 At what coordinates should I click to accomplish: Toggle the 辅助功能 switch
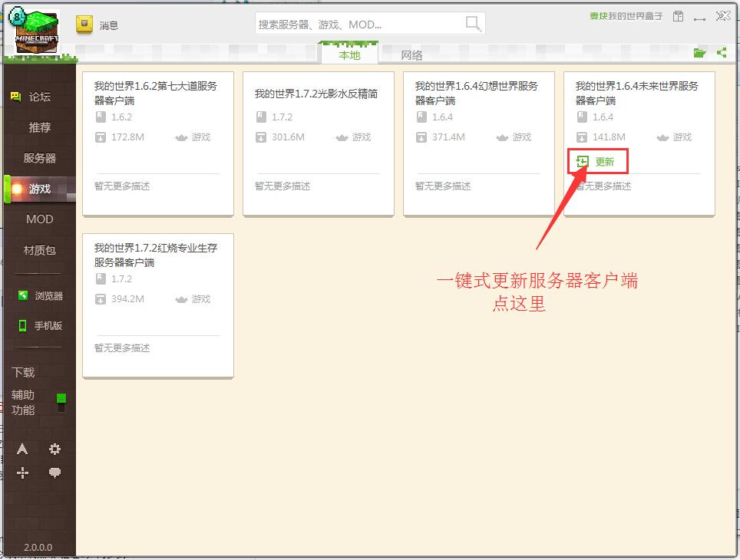(x=61, y=402)
